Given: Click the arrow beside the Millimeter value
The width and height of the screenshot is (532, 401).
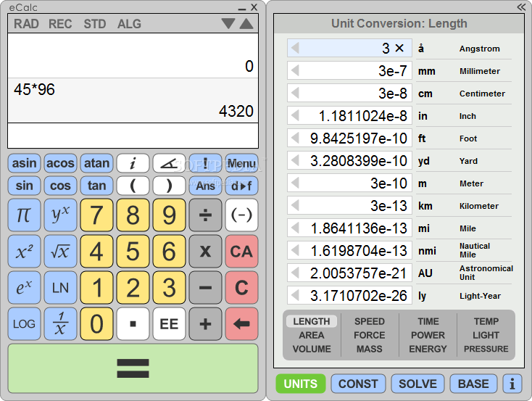Looking at the screenshot, I should tap(295, 70).
